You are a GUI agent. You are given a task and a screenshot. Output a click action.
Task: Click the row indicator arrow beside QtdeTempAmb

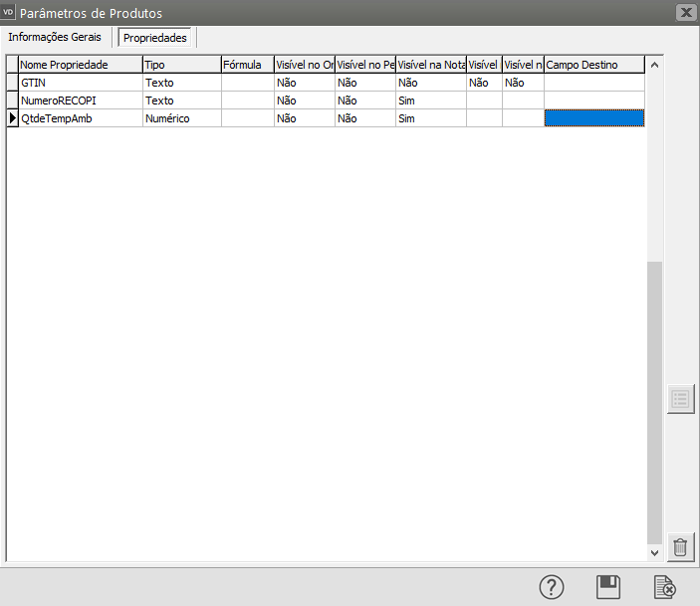click(x=13, y=118)
